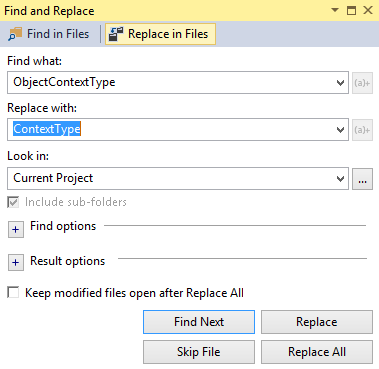Open the Replace with history dropdown
This screenshot has height=369, width=379.
340,129
